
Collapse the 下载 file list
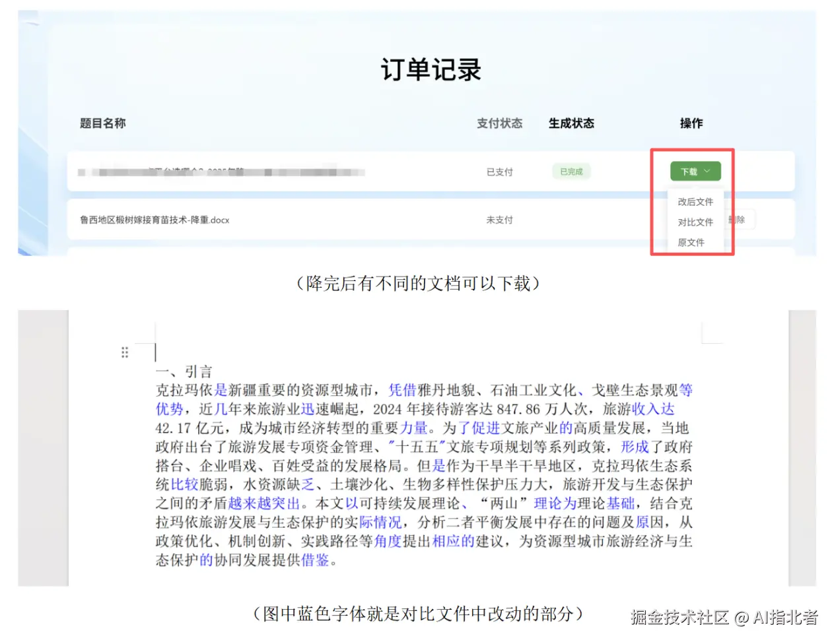[x=695, y=171]
